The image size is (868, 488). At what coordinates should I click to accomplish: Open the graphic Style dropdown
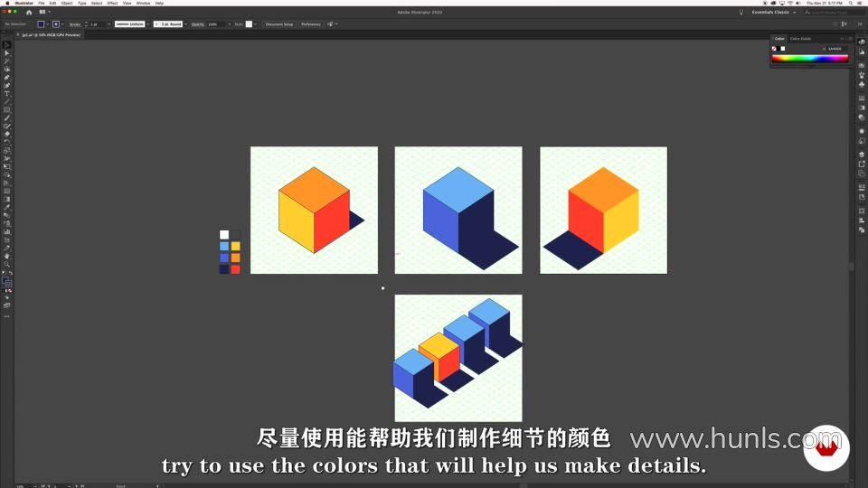255,24
